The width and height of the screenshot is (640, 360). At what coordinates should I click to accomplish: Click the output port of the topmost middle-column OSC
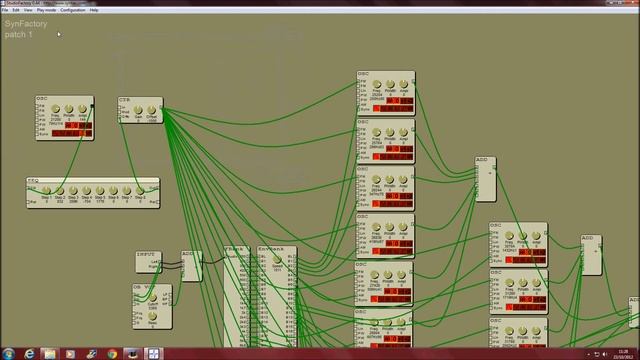(x=413, y=82)
